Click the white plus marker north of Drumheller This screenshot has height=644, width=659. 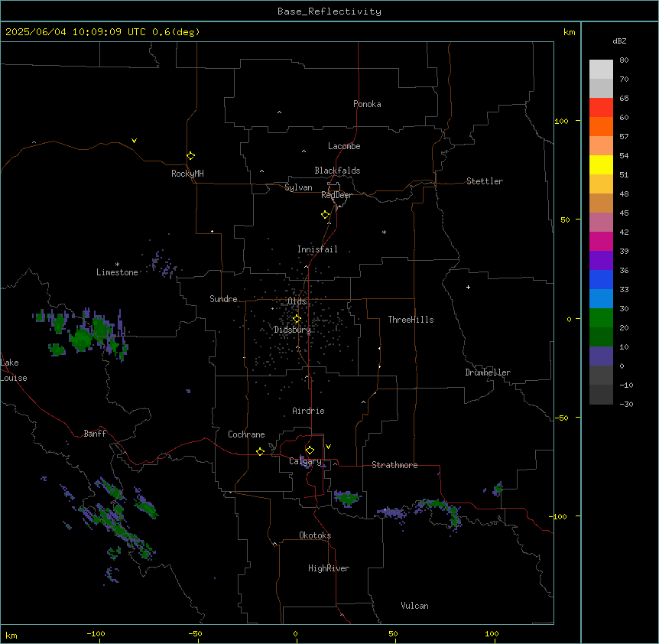tap(468, 287)
